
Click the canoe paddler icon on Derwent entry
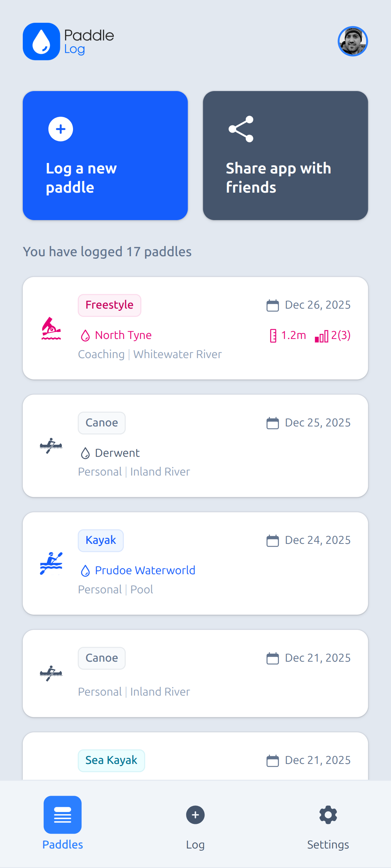(51, 446)
